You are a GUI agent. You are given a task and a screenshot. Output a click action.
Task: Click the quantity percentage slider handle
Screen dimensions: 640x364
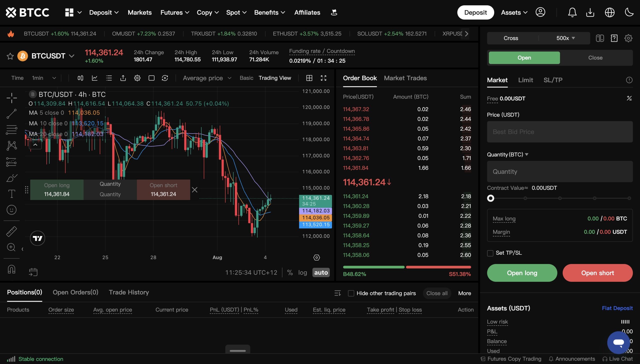pyautogui.click(x=490, y=198)
